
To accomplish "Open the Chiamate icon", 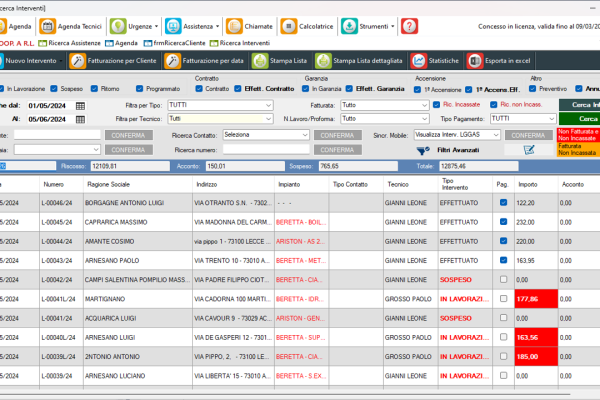I will click(x=234, y=26).
